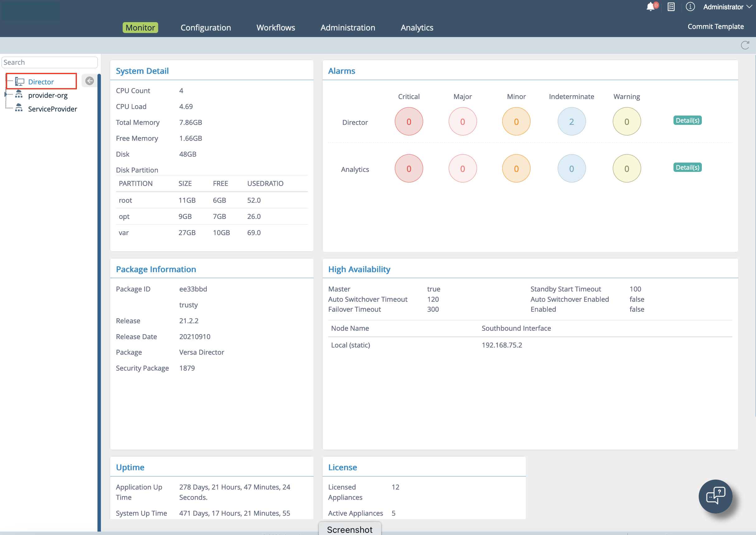
Task: Click Director Minor alarm count circle
Action: coord(516,121)
